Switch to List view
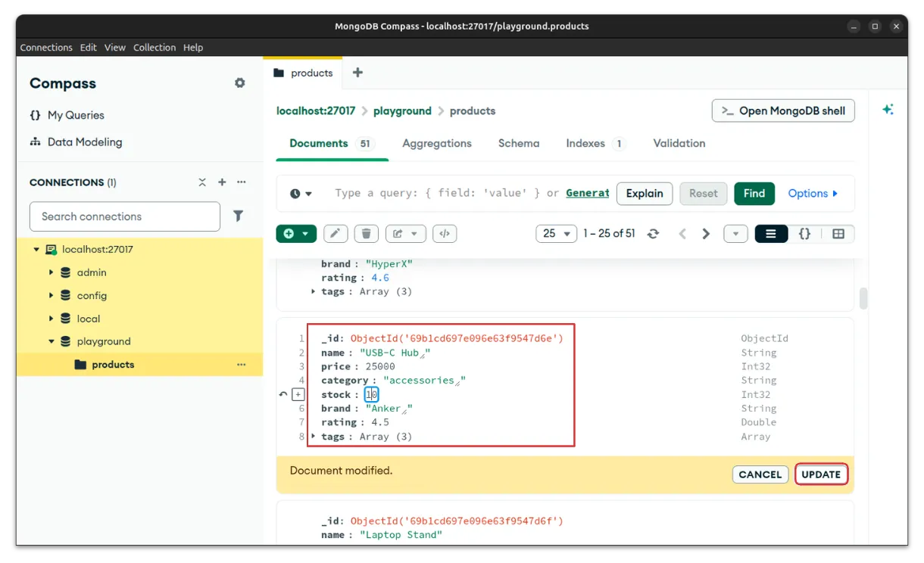 point(771,234)
